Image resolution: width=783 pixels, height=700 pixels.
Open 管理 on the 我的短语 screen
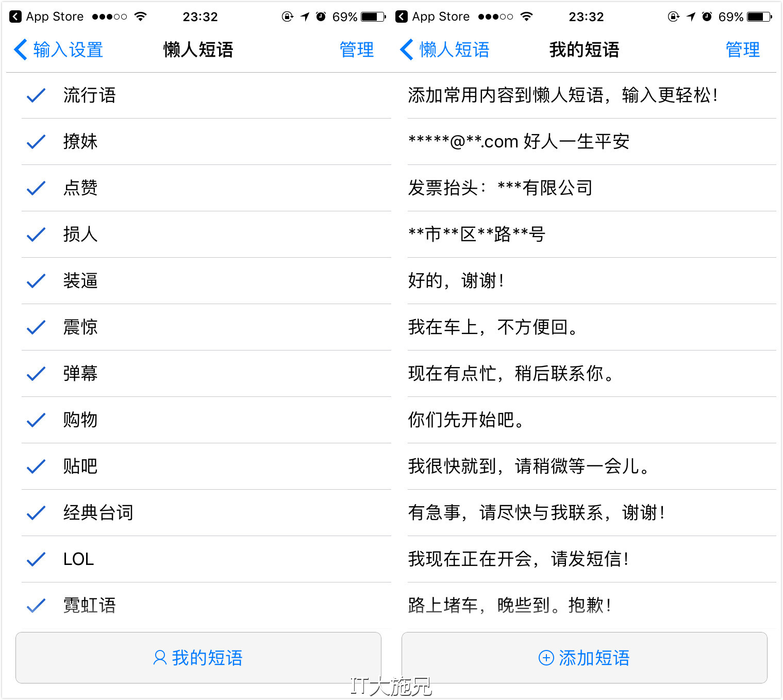pos(742,49)
